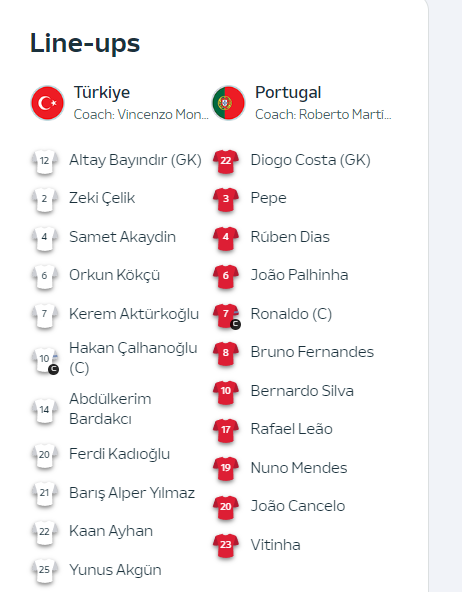Click Diogo Costa's number 22 shirt icon

click(x=226, y=162)
